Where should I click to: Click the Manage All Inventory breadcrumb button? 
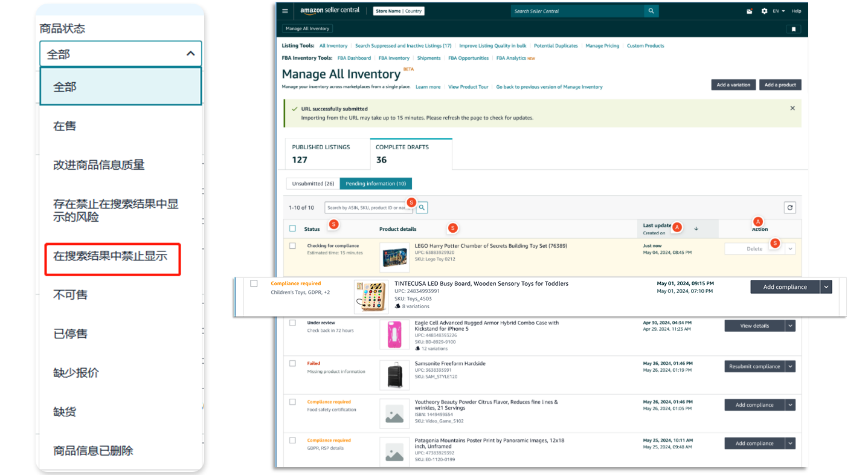coord(307,28)
